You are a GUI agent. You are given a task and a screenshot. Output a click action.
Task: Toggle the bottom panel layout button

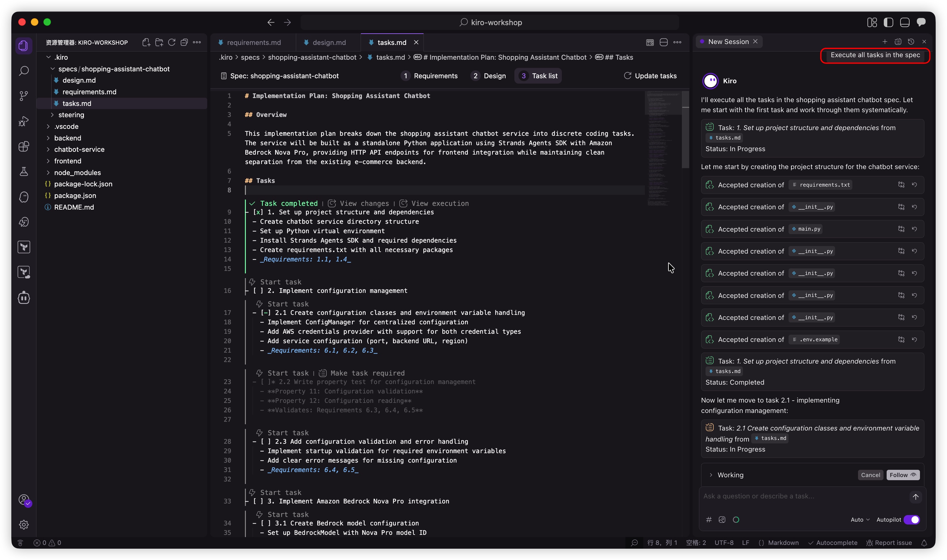904,22
